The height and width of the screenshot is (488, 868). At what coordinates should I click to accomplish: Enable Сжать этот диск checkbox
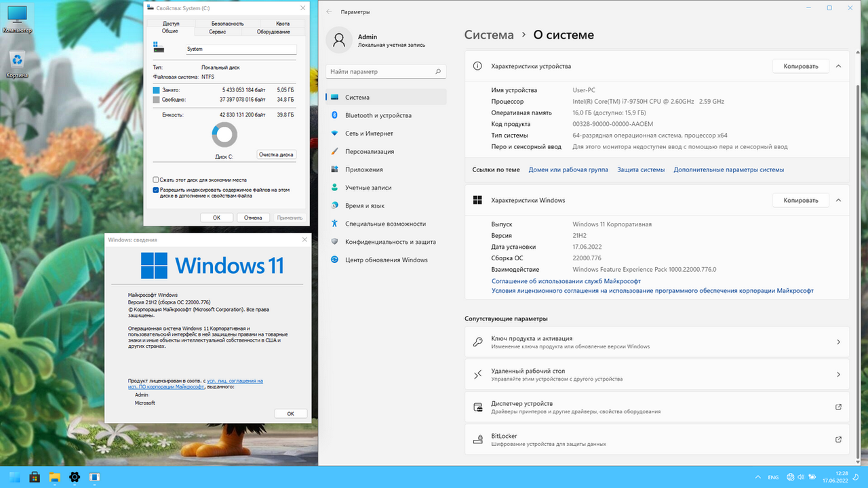click(156, 180)
